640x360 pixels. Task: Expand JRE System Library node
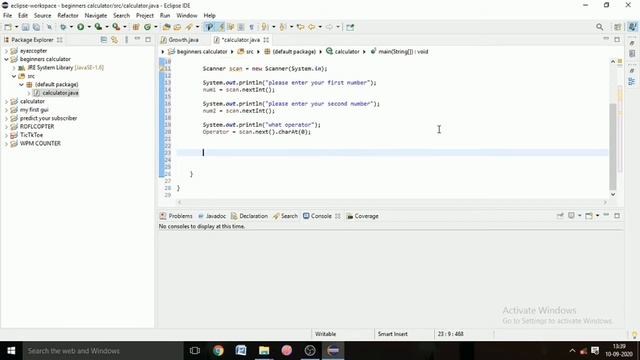coord(13,68)
